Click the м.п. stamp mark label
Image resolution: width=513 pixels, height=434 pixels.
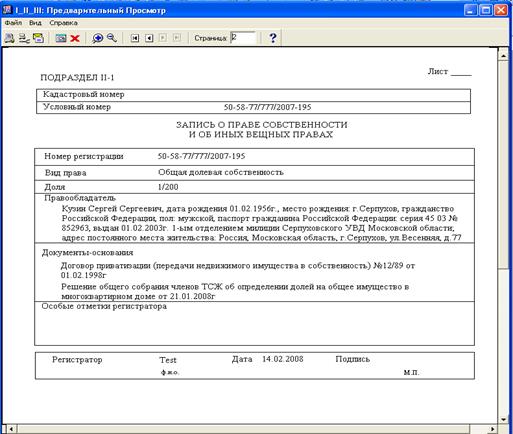click(412, 372)
